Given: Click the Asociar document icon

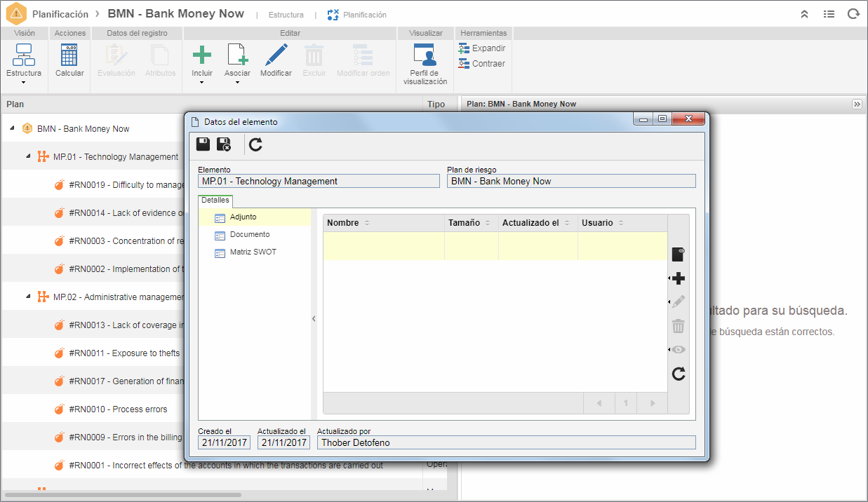Looking at the screenshot, I should (237, 55).
